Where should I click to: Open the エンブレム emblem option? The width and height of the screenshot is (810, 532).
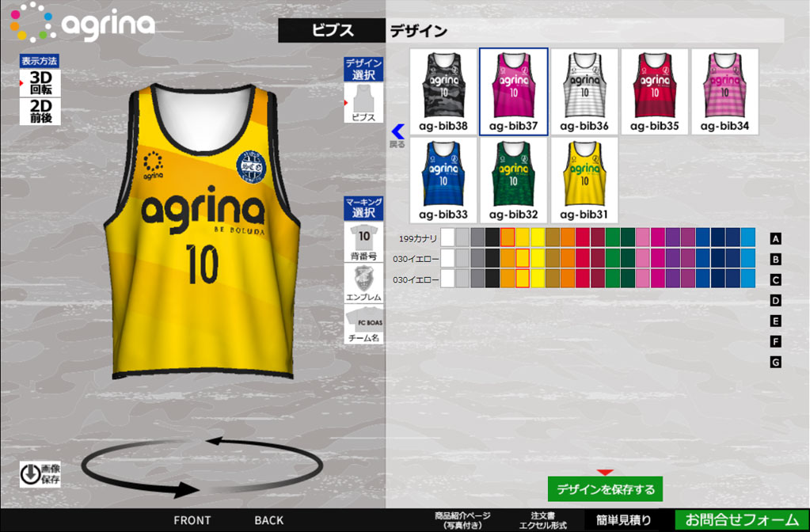363,283
